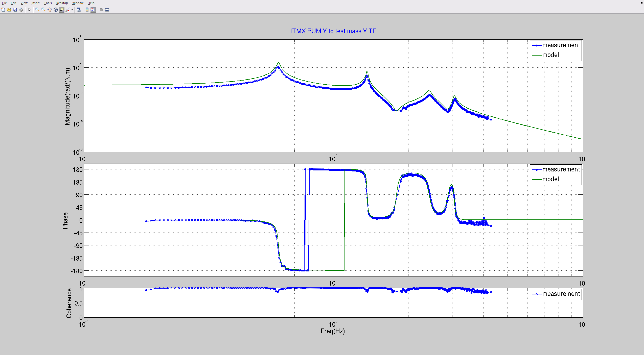
Task: Open the brush color dropdown arrow
Action: pos(72,10)
